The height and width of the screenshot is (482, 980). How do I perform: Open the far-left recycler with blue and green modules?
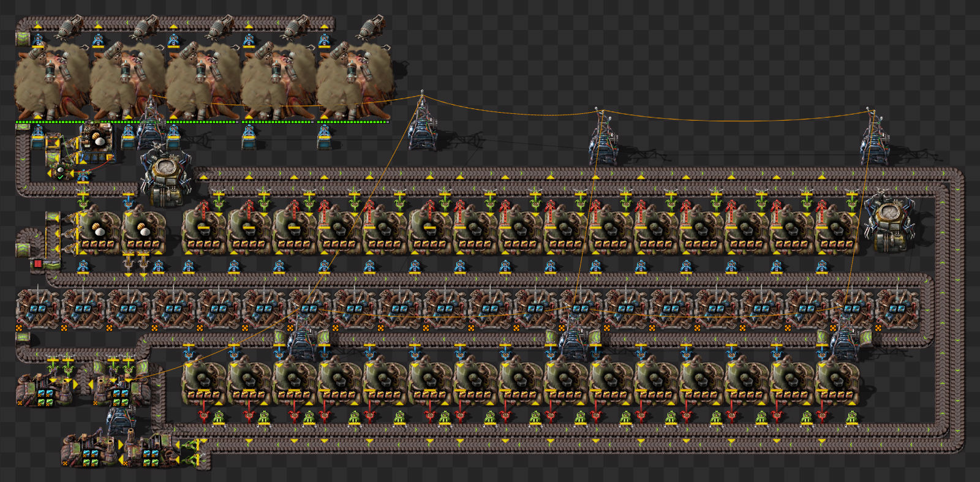tap(44, 390)
